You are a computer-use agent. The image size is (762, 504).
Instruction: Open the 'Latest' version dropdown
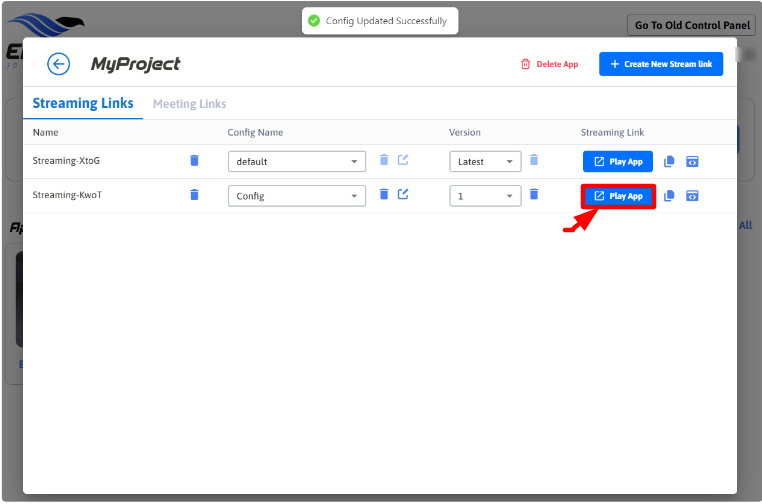click(x=485, y=162)
